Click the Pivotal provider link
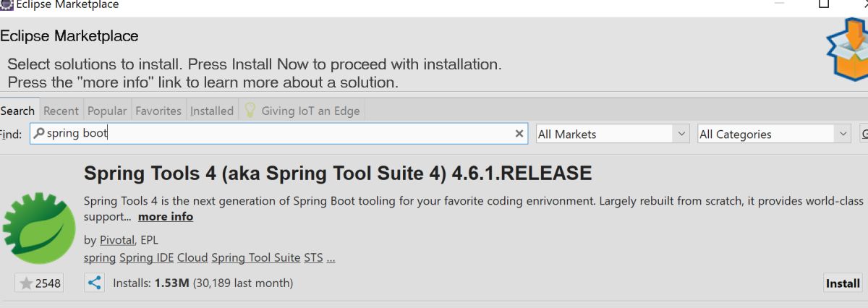This screenshot has height=308, width=868. tap(116, 240)
